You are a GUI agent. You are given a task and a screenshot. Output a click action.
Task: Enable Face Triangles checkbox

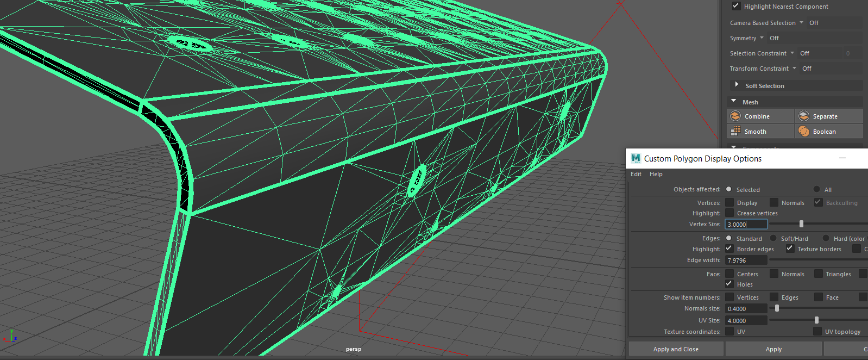tap(818, 274)
